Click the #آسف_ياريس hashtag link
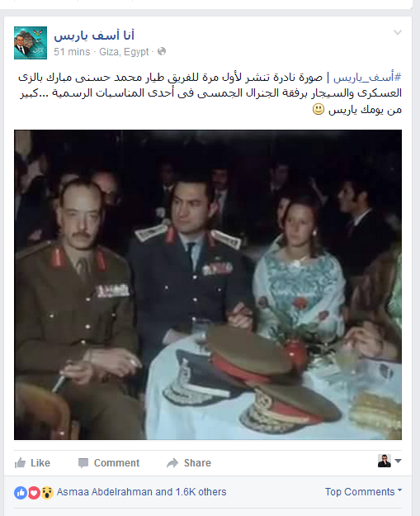Screen dimensions: 420x516 367,78
